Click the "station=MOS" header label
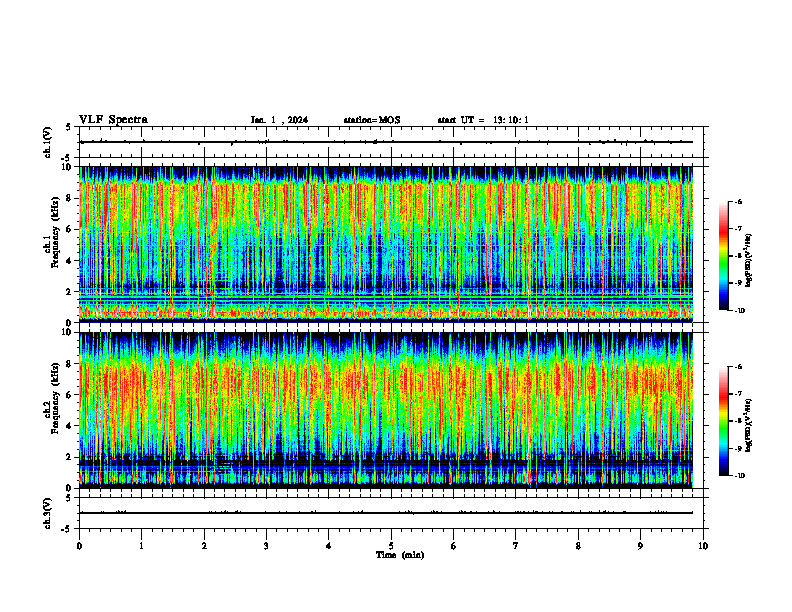The width and height of the screenshot is (792, 612). click(372, 120)
